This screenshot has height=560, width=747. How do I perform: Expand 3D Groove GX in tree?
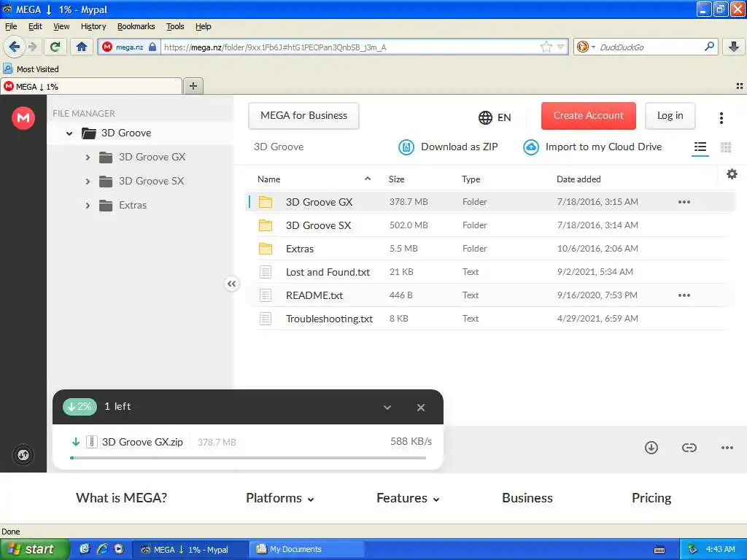(x=88, y=157)
